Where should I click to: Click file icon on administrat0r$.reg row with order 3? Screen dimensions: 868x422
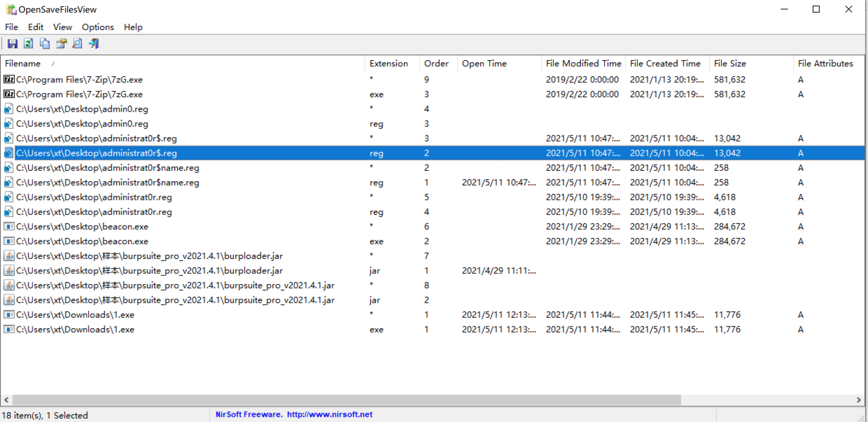(9, 138)
